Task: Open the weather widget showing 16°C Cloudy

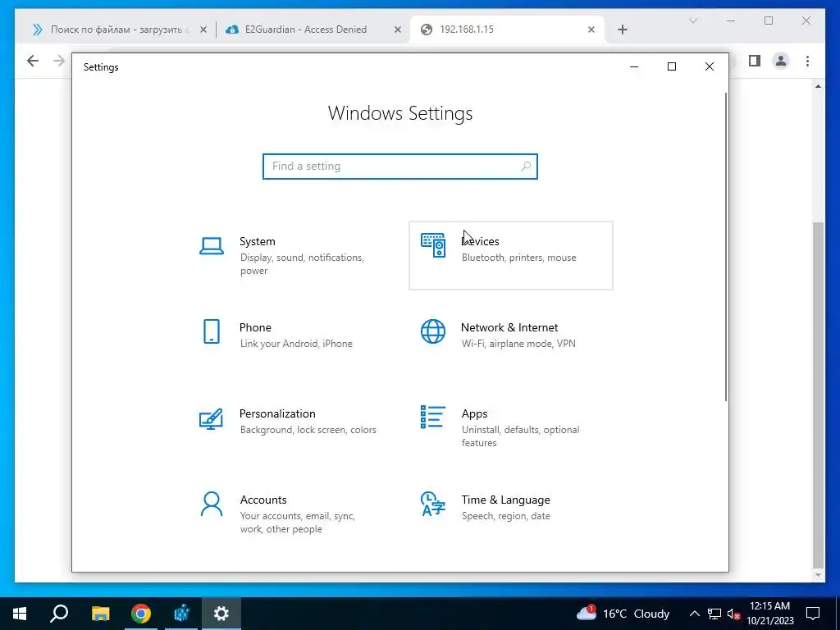Action: coord(623,614)
